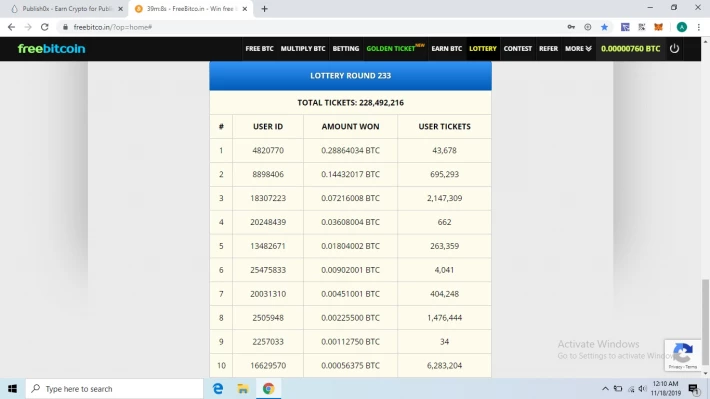Click amount 0.28864034 BTC
Viewport: 710px width, 399px height.
[350, 150]
